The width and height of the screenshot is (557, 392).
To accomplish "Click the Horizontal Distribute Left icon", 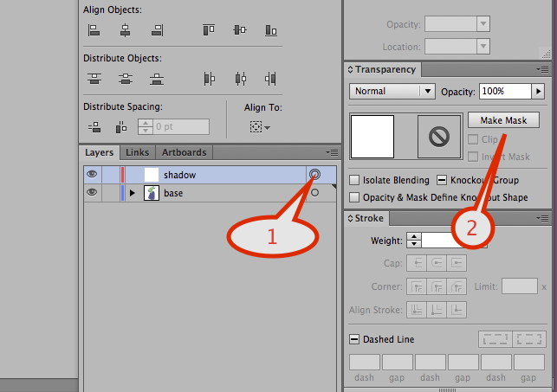I will pos(209,79).
